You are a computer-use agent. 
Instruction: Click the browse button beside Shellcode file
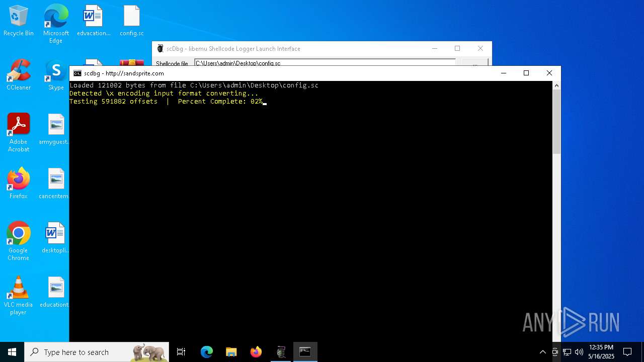point(475,63)
